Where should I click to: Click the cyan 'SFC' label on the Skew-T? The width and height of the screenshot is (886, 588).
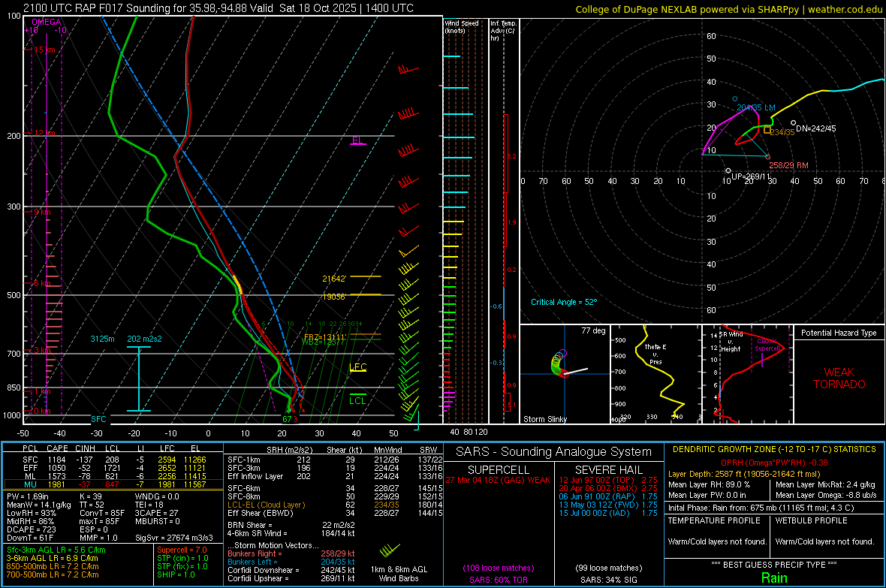(x=98, y=419)
